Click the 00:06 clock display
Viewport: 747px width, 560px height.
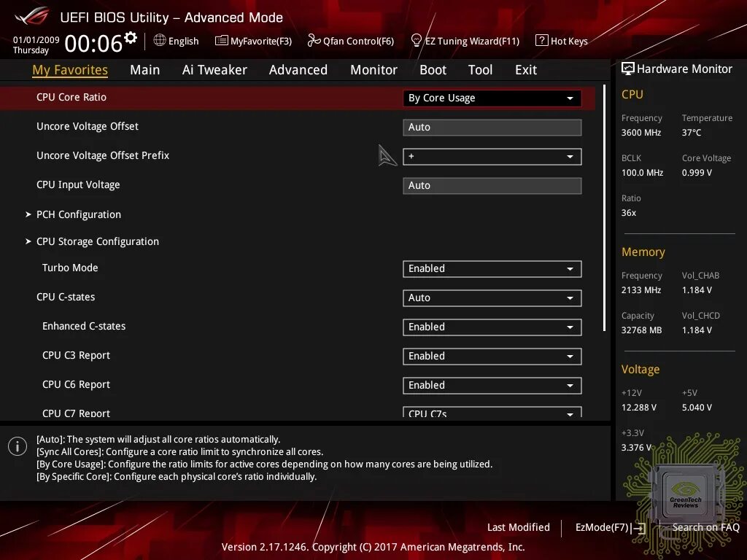[x=93, y=44]
